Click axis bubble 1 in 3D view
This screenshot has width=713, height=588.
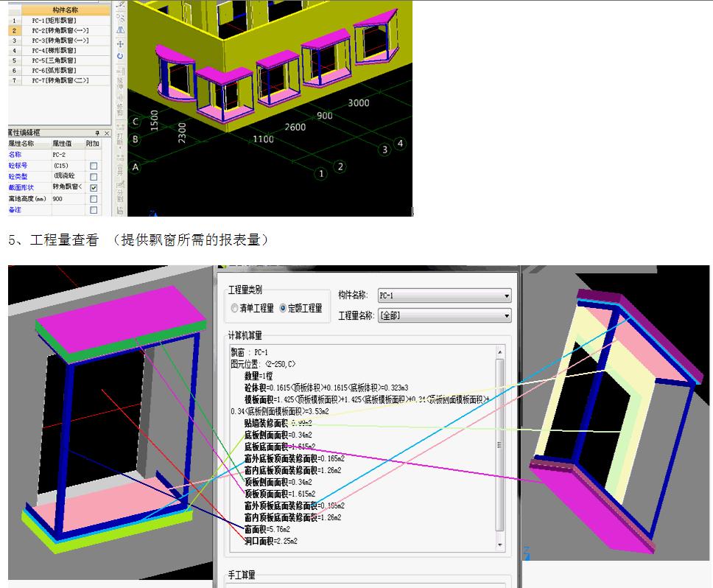[x=321, y=173]
